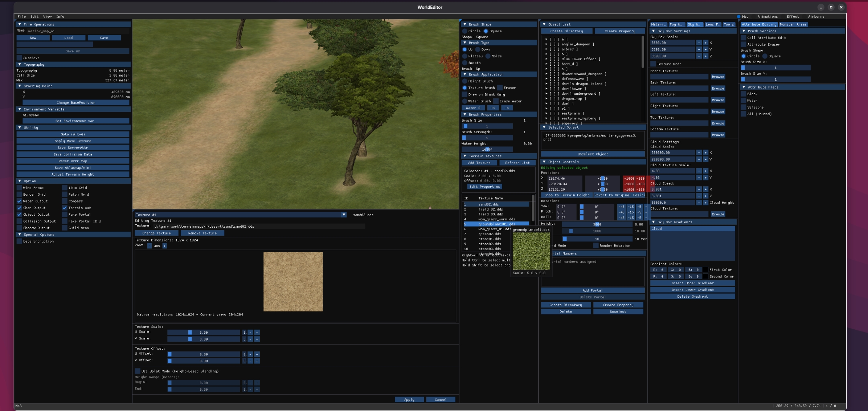Expand the arbres directory in Object List
Screen dimensions: 868x411
pos(546,49)
